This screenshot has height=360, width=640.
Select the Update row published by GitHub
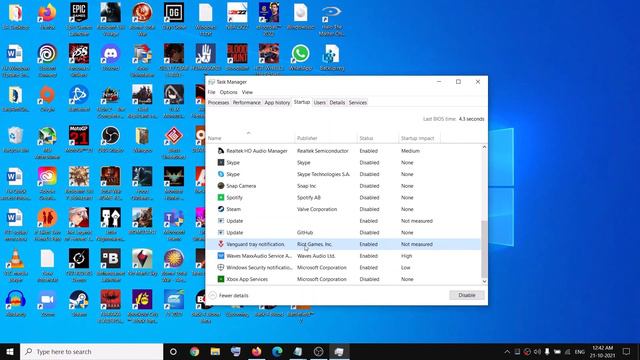click(x=343, y=232)
